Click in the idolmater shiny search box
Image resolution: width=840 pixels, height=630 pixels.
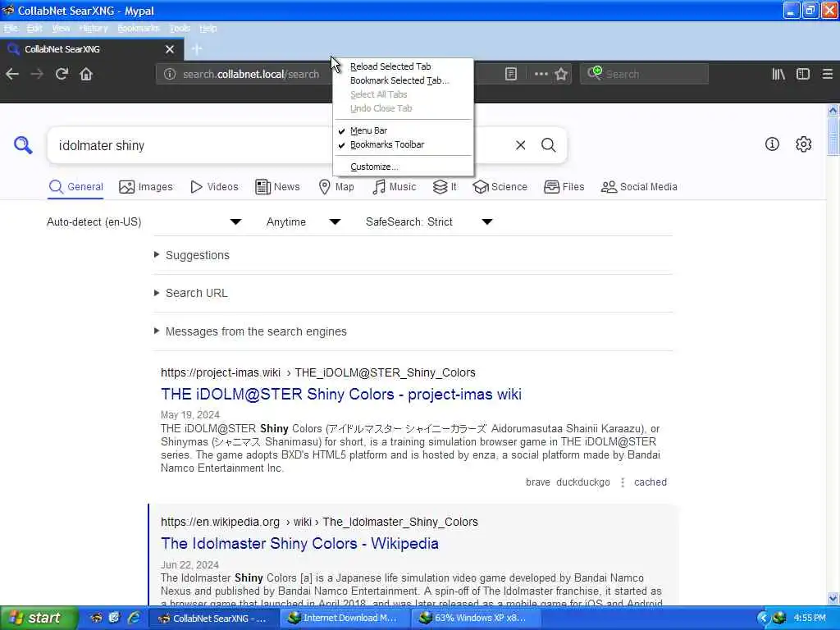point(279,145)
